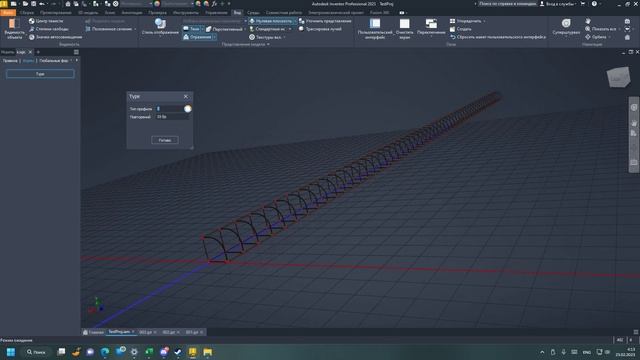Open the Windows Start menu
The height and width of the screenshot is (360, 640).
(x=11, y=352)
